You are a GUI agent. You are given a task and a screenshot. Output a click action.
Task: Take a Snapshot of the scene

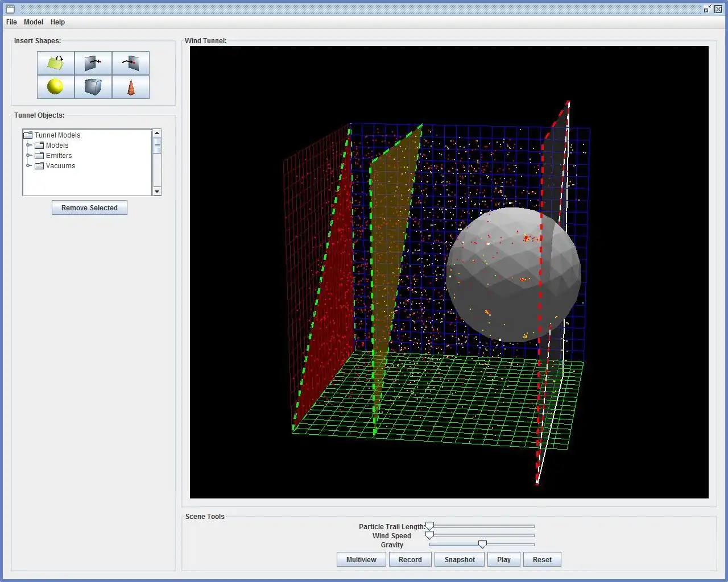(x=460, y=560)
